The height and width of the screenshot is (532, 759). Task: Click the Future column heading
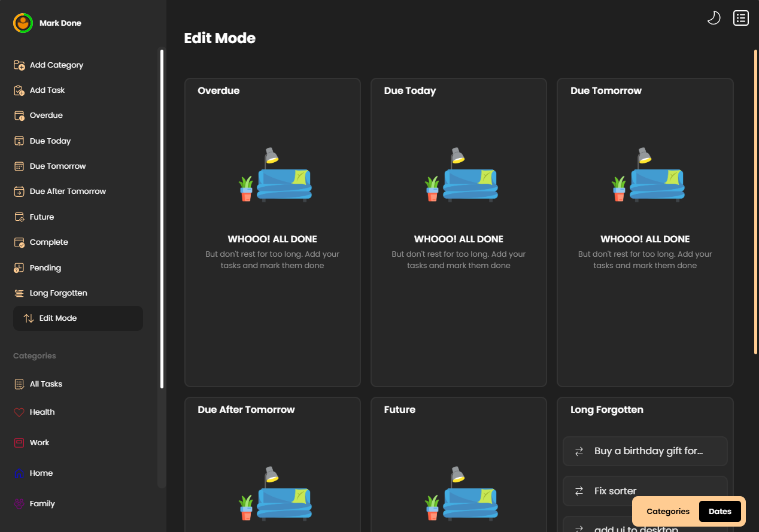[x=400, y=410]
